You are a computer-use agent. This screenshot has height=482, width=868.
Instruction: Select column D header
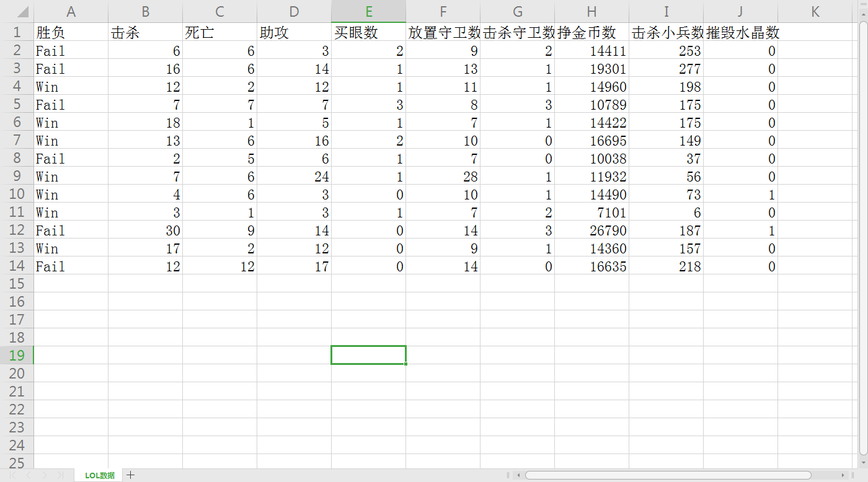coord(294,11)
